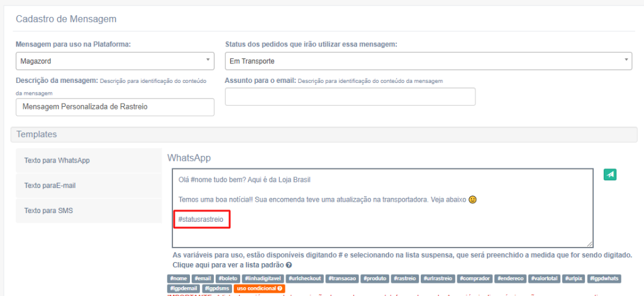Select the #lgpdsms variable tag

(218, 288)
